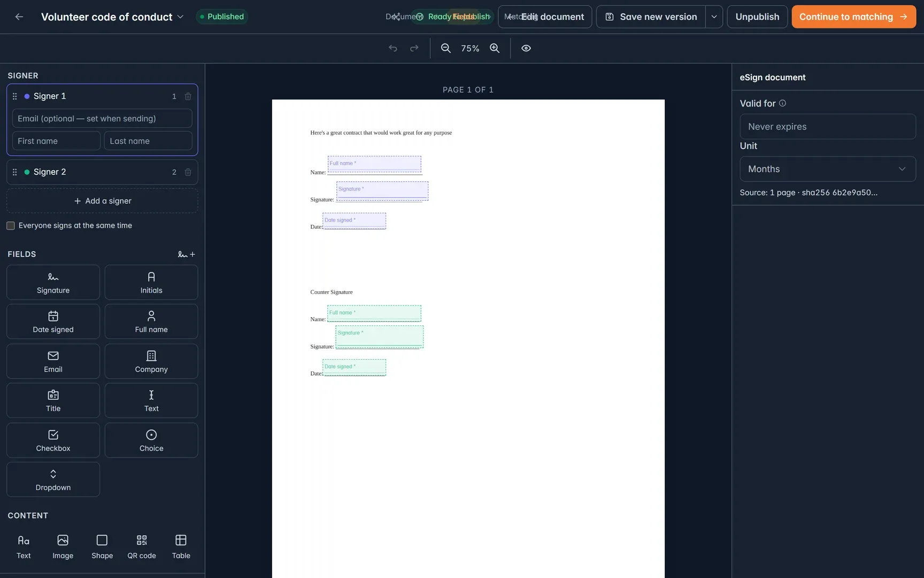This screenshot has width=924, height=578.
Task: Select the Checkbox field tool
Action: [x=53, y=440]
